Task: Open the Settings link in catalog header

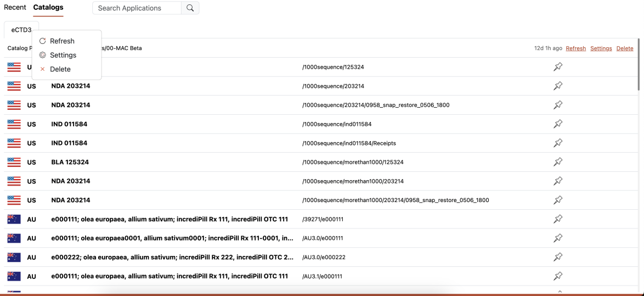Action: 601,48
